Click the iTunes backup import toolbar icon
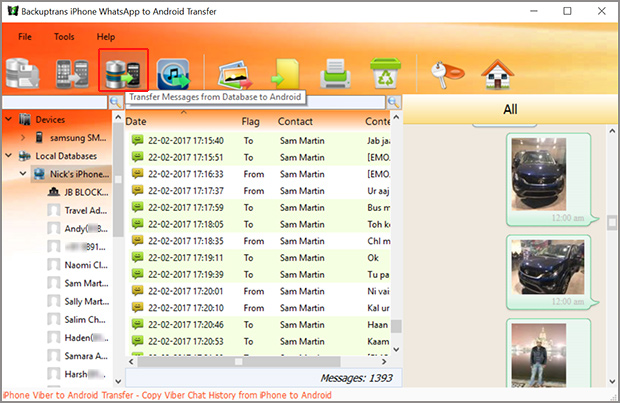This screenshot has width=620, height=403. pos(173,74)
